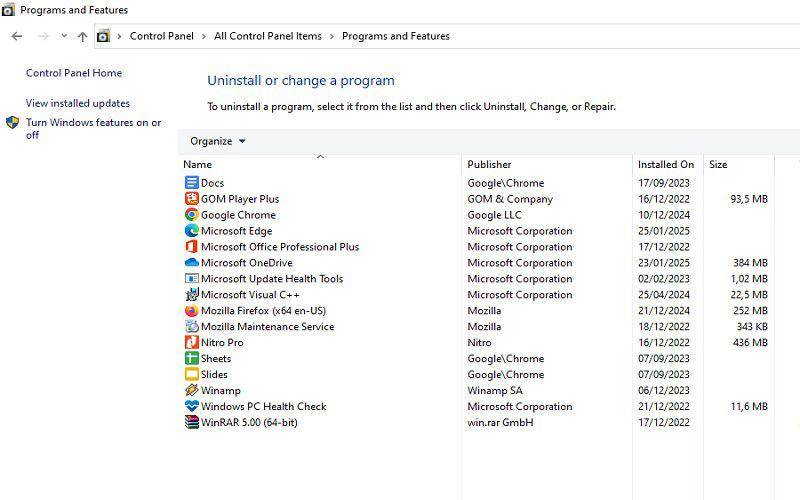Open Turn Windows features on or off
800x500 pixels.
pos(93,129)
